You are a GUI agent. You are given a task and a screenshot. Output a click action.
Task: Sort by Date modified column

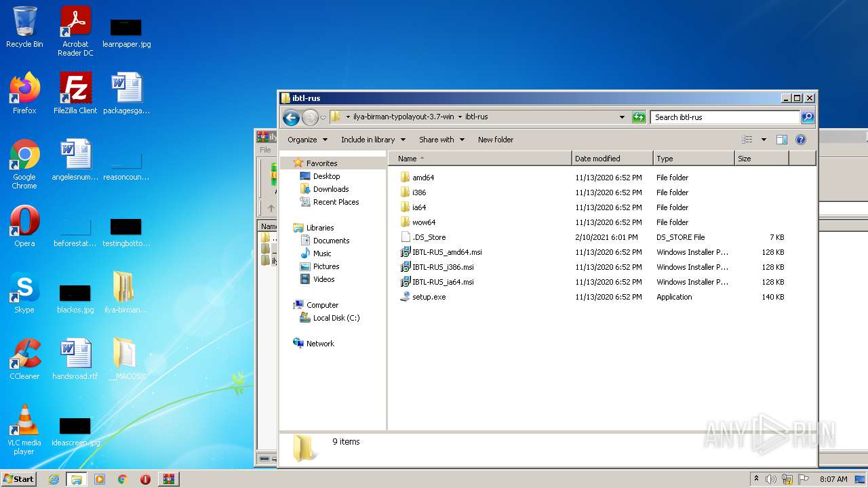click(613, 159)
